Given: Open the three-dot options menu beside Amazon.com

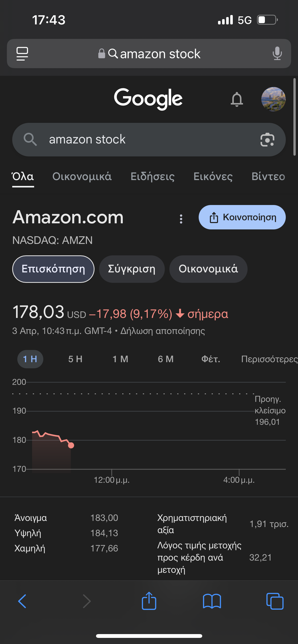Looking at the screenshot, I should pyautogui.click(x=181, y=219).
